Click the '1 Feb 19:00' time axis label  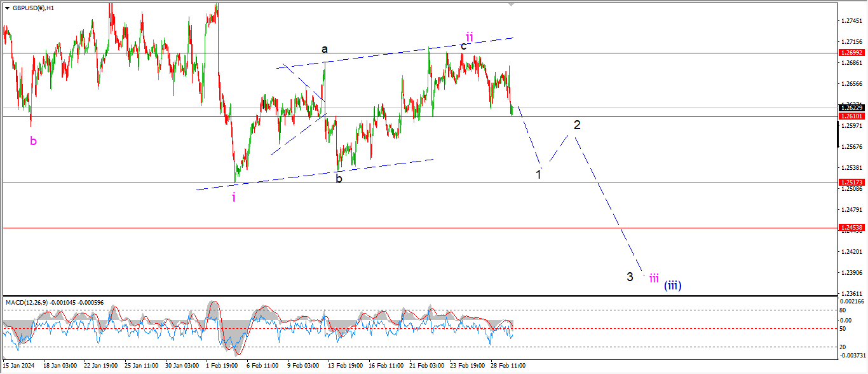pos(222,366)
